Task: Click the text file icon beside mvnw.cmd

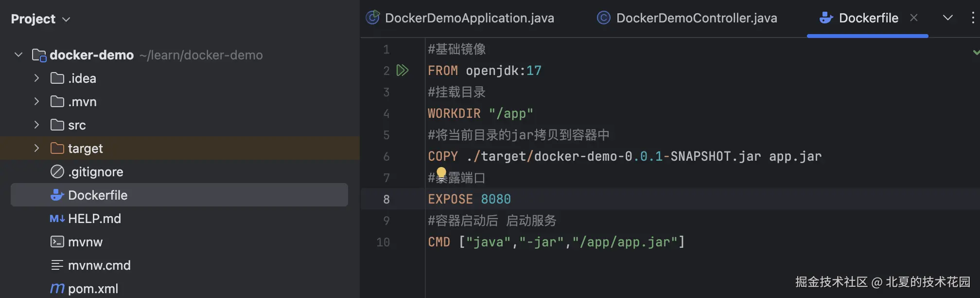Action: 57,265
